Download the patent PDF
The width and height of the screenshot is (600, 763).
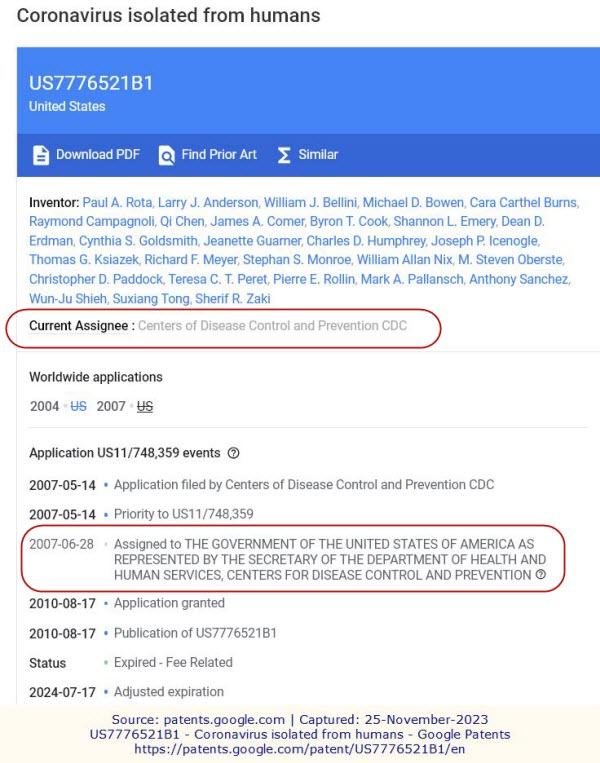tap(87, 155)
